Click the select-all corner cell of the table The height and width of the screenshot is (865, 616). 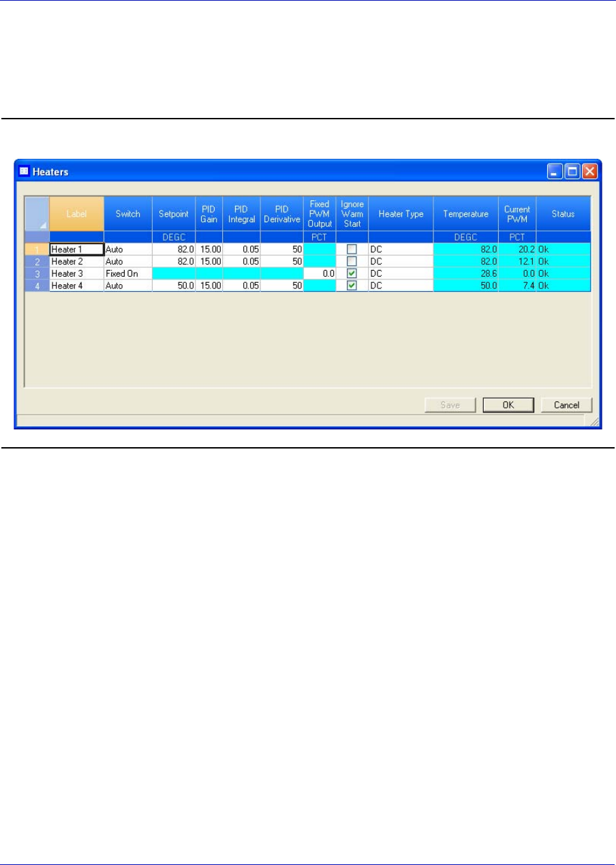[37, 214]
